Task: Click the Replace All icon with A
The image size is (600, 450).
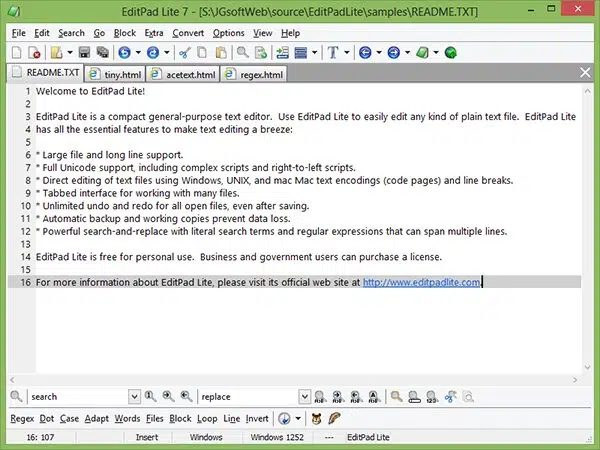Action: point(374,397)
